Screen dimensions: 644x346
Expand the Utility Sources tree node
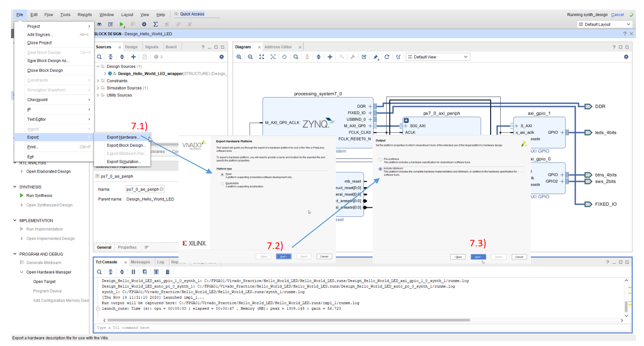[99, 95]
